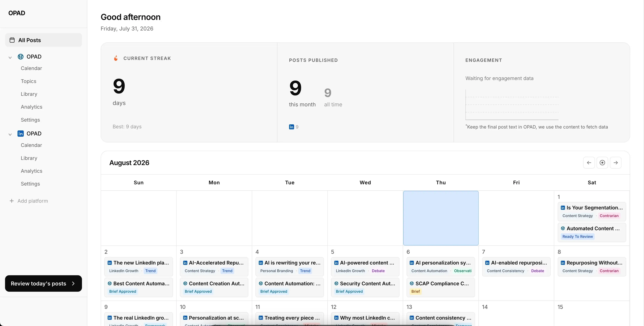
Task: Click LinkedIn icon on 'Repurposing Without...' post
Action: point(563,263)
